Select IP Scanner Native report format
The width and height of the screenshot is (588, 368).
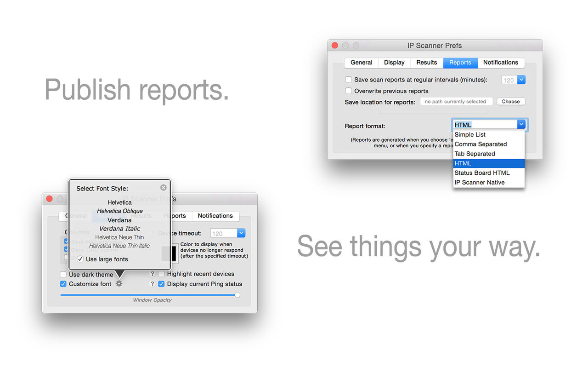489,182
